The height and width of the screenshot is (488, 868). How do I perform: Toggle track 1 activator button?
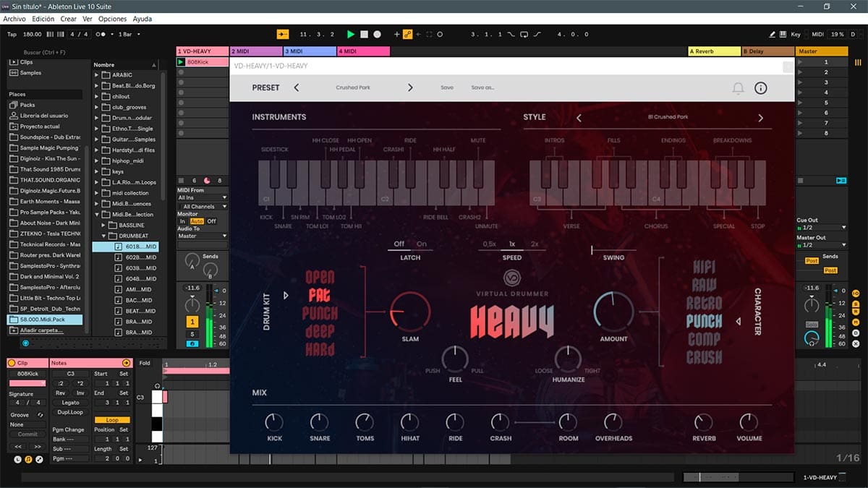[x=192, y=321]
